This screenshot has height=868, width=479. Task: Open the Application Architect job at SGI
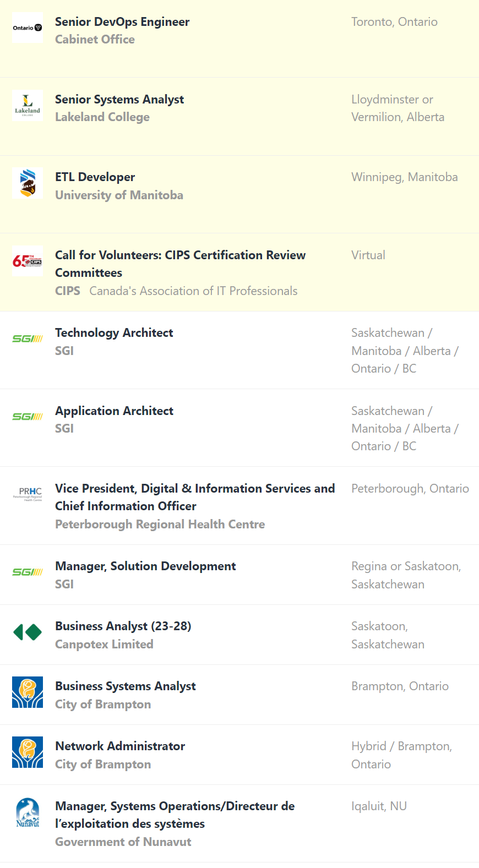114,411
